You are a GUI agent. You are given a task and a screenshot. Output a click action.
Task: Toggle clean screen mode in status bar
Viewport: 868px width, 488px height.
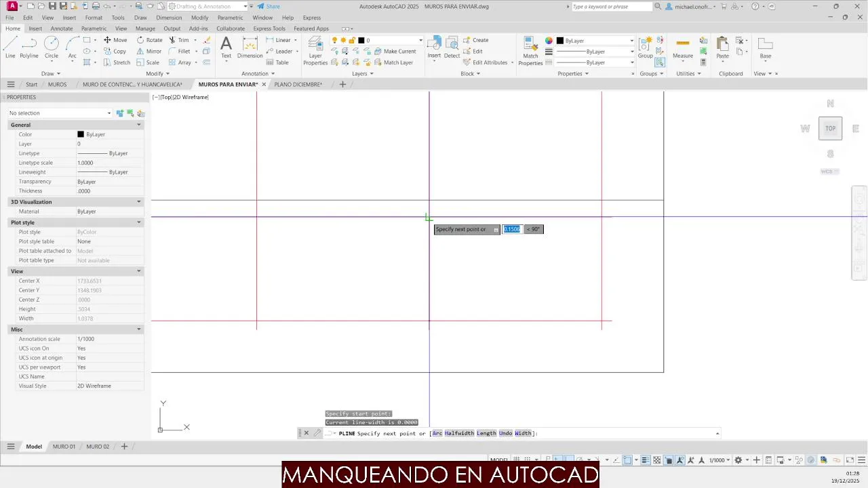pos(850,460)
